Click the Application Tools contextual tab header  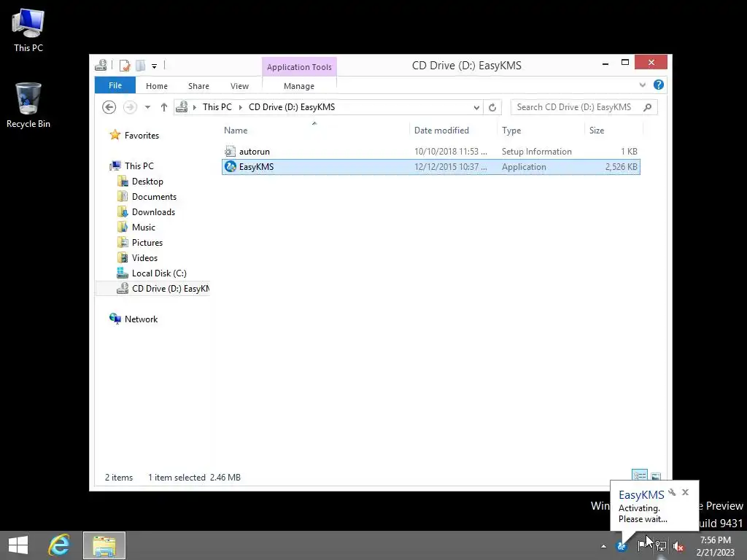coord(299,67)
